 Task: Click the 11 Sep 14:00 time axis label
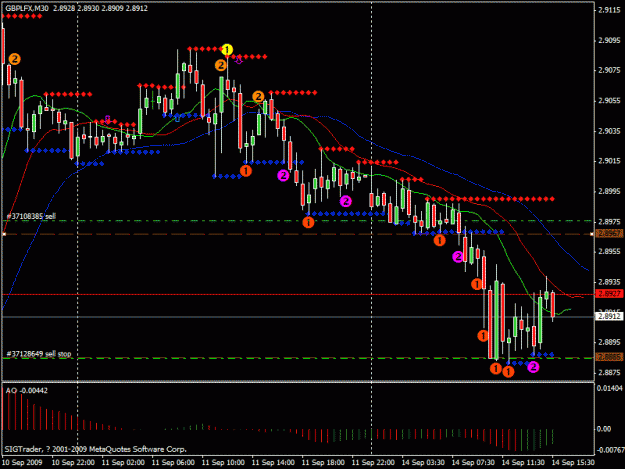273,463
